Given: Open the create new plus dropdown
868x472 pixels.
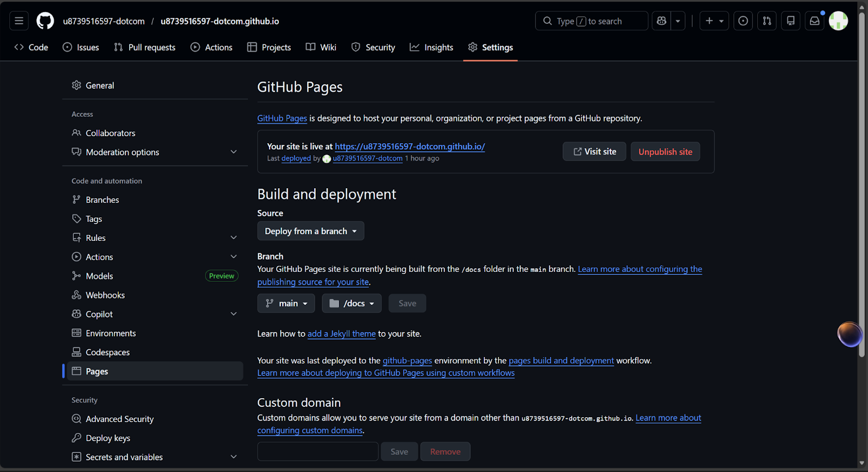Looking at the screenshot, I should (x=714, y=21).
